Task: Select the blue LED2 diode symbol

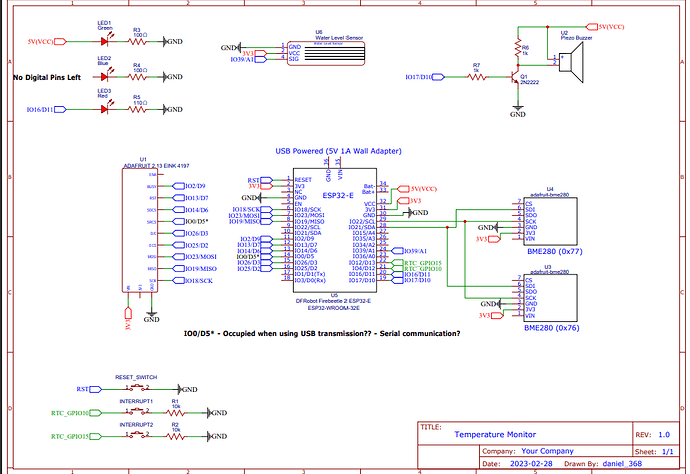Action: click(105, 75)
